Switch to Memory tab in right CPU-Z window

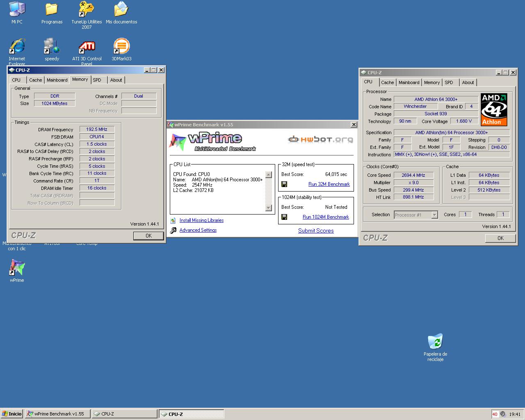click(x=432, y=82)
